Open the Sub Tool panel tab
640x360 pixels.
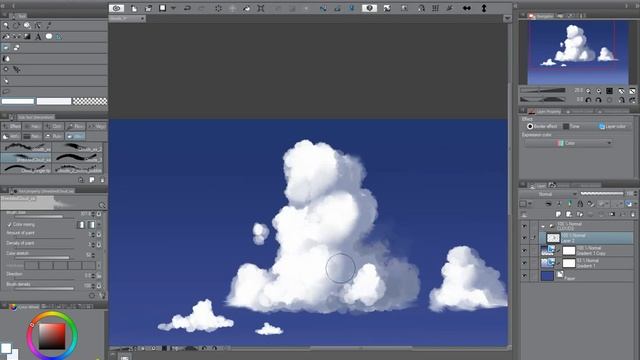point(32,117)
